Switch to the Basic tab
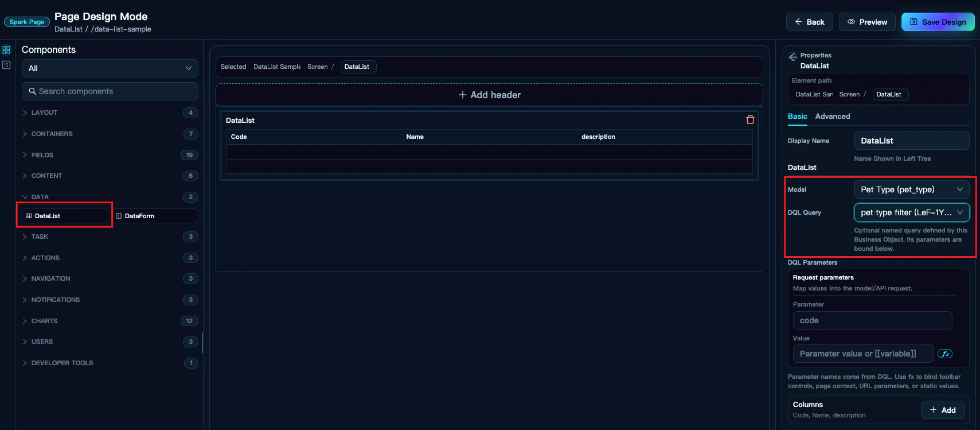 tap(797, 117)
